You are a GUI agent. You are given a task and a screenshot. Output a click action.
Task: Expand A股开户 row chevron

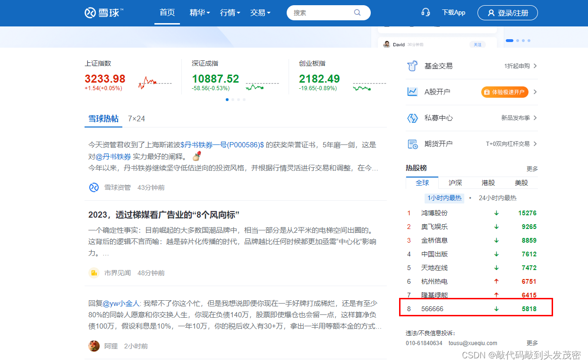(535, 92)
